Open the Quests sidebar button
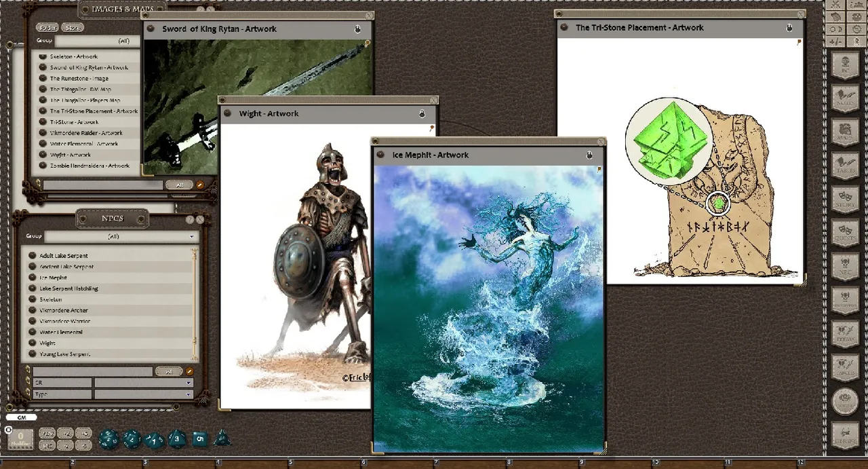 (x=845, y=231)
